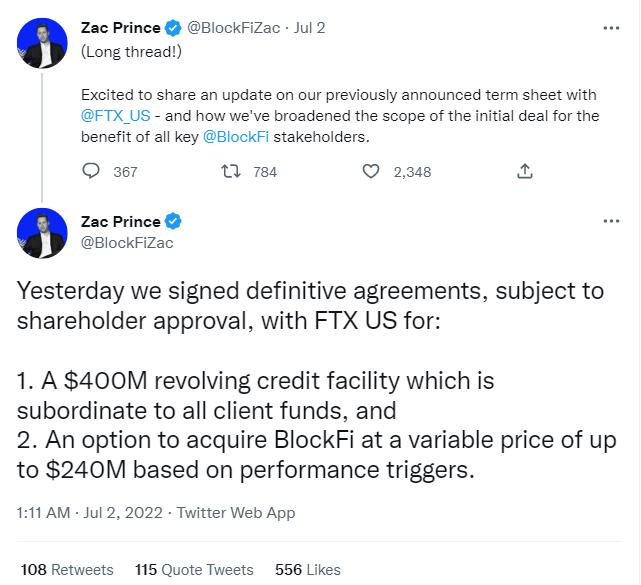Open the @FTX_US mention link
The image size is (641, 585).
115,115
